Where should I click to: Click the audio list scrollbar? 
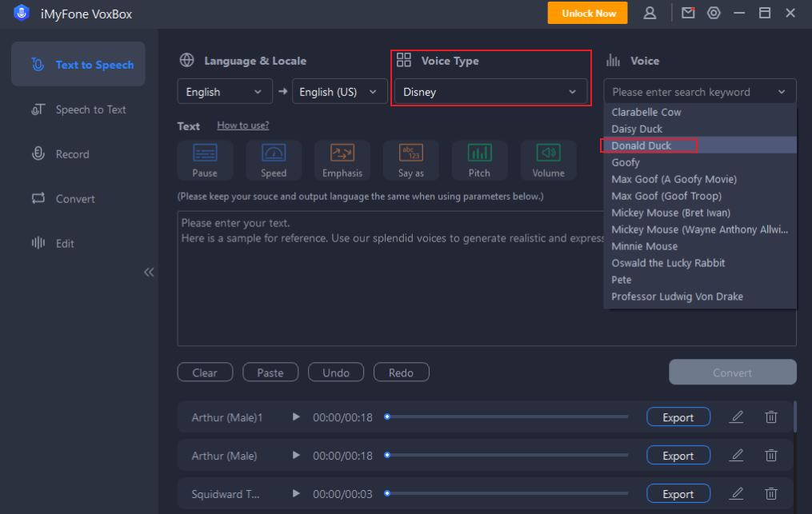pyautogui.click(x=795, y=416)
